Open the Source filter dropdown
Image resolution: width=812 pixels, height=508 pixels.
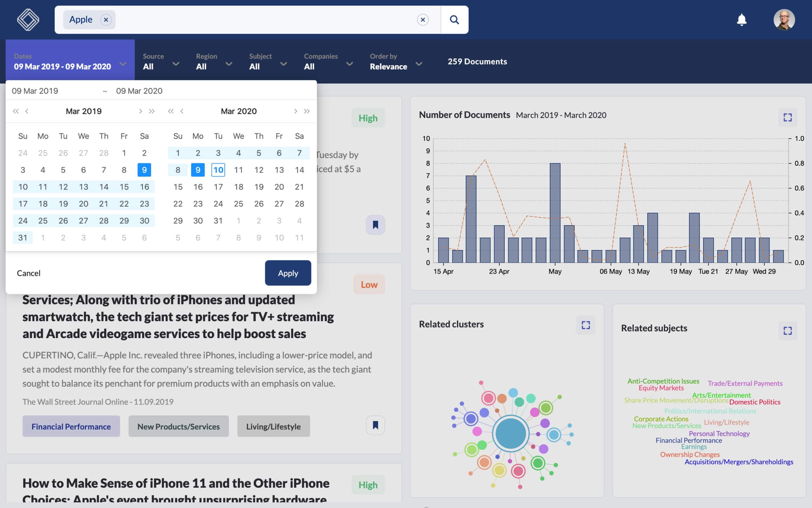(160, 61)
